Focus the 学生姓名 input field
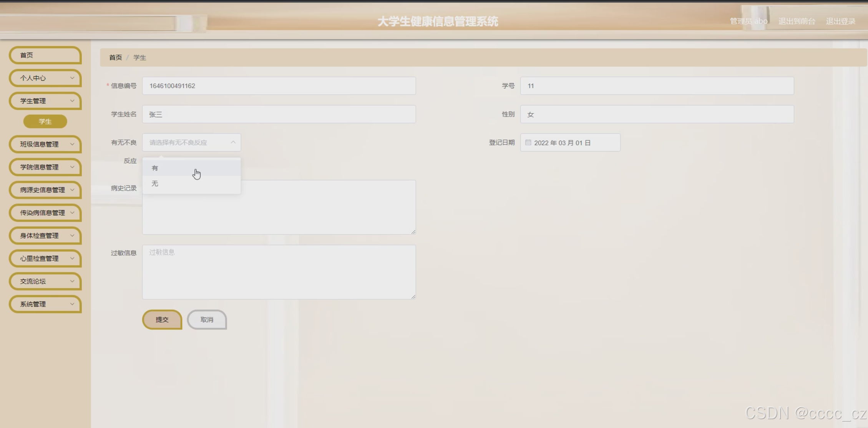This screenshot has height=428, width=868. [279, 115]
